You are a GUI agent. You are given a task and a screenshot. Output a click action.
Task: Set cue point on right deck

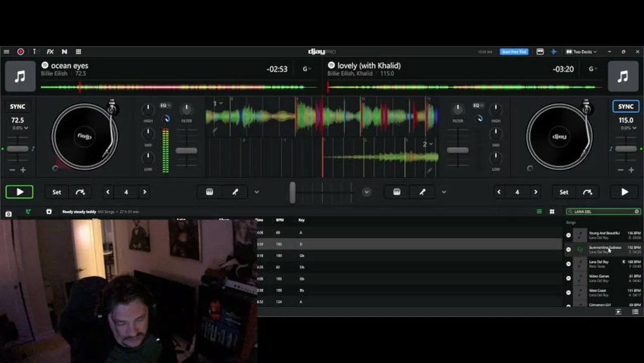click(564, 192)
